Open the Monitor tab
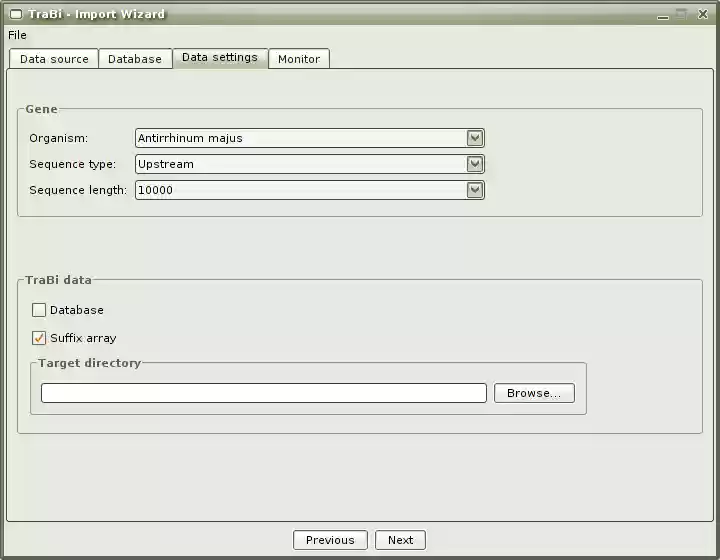Viewport: 720px width, 560px height. 299,59
